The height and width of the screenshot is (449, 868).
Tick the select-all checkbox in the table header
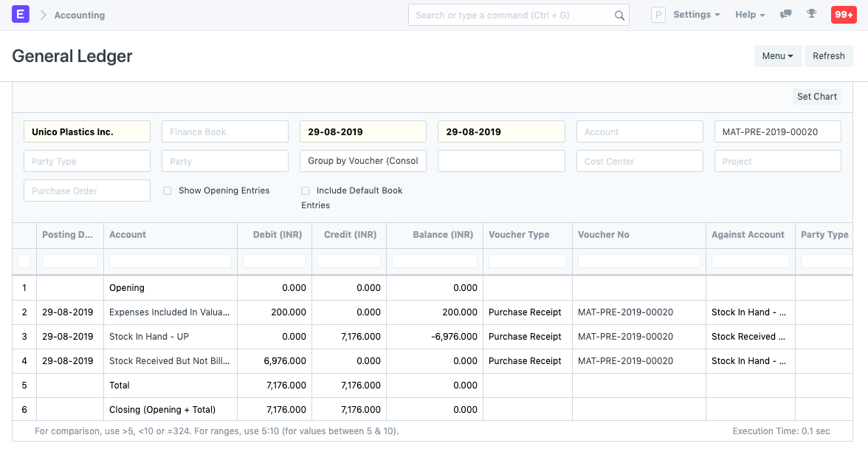(x=24, y=260)
